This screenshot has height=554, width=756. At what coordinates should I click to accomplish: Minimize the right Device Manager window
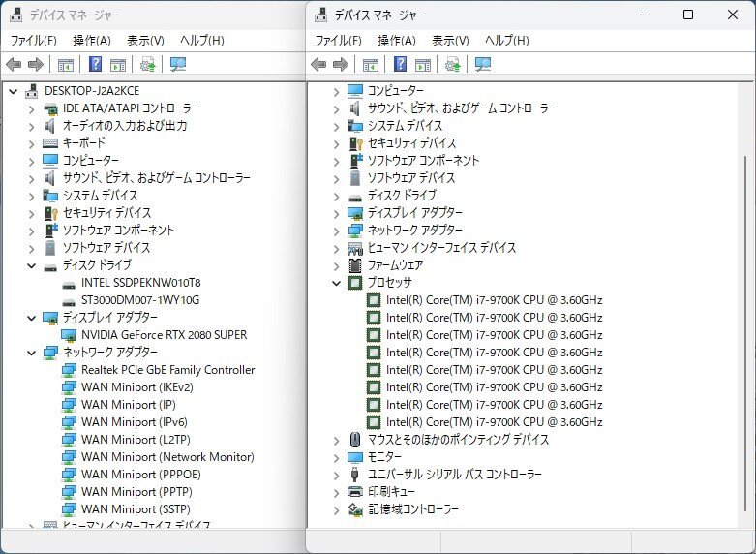[x=645, y=15]
